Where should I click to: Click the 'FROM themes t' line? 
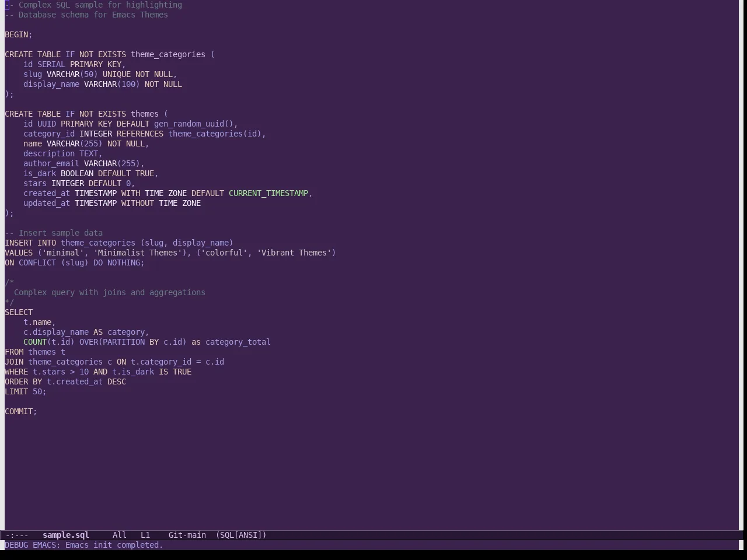[35, 352]
